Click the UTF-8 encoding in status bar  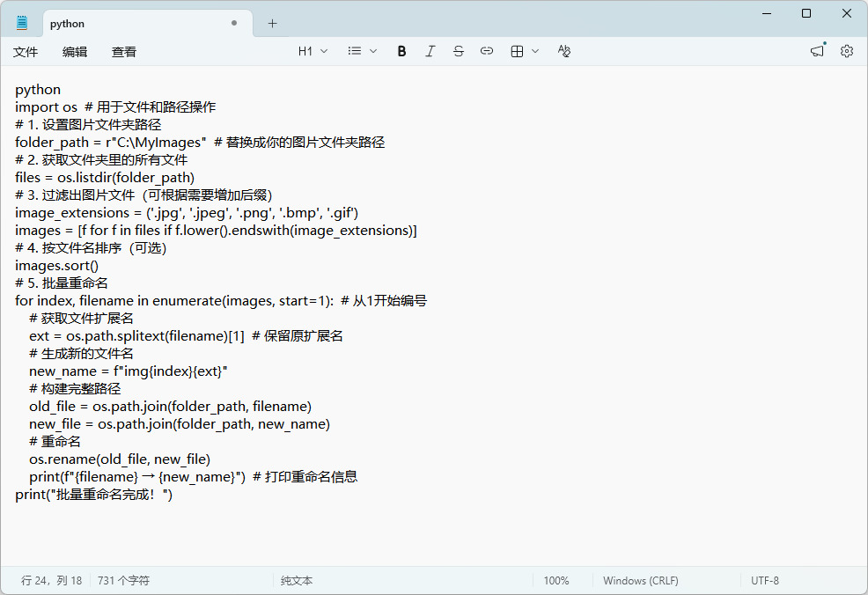point(764,581)
